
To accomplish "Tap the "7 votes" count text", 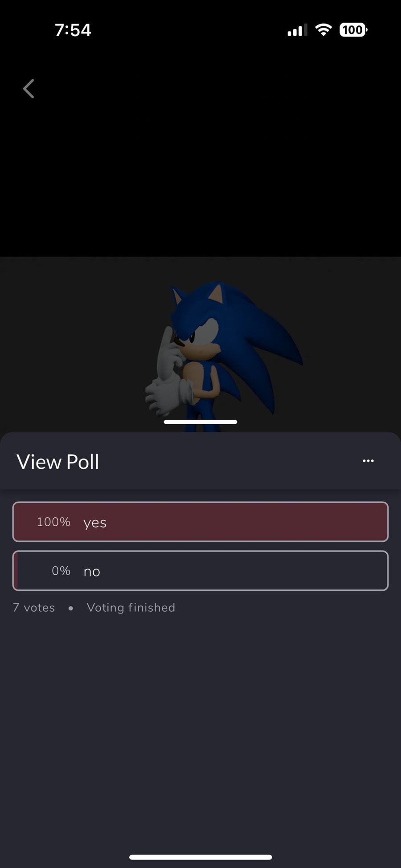I will coord(34,608).
